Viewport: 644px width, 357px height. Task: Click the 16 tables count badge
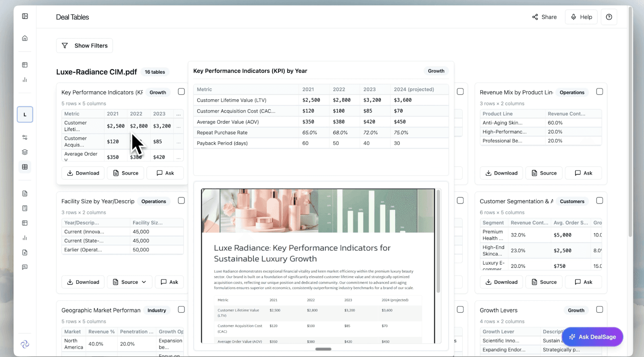point(155,72)
